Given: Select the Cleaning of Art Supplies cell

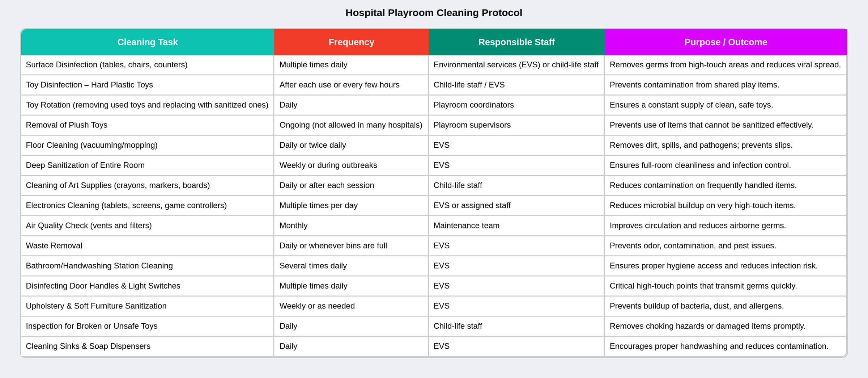Looking at the screenshot, I should click(118, 185).
